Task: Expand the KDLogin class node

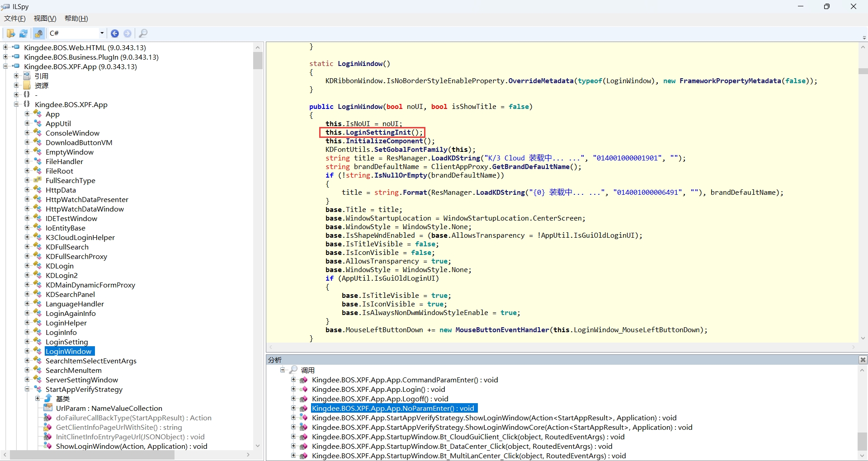Action: point(27,266)
